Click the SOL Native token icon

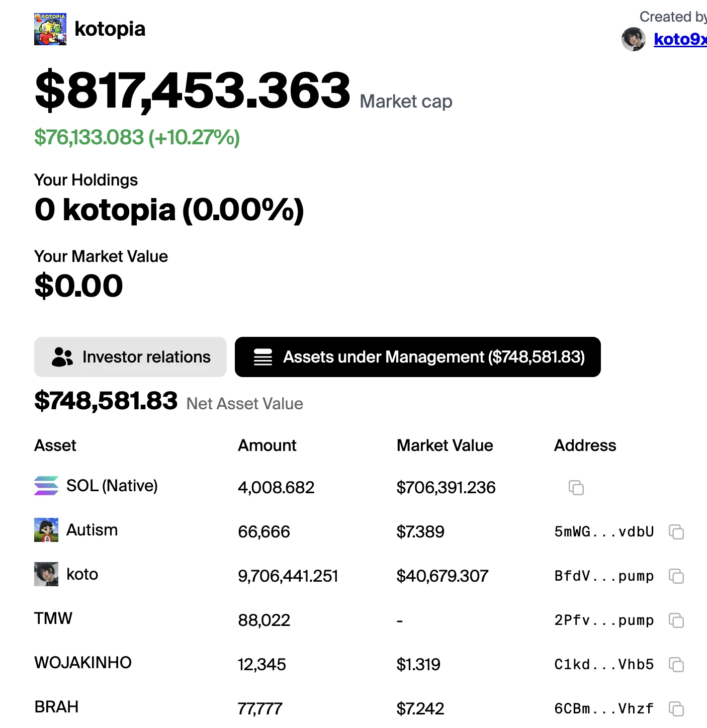point(46,486)
